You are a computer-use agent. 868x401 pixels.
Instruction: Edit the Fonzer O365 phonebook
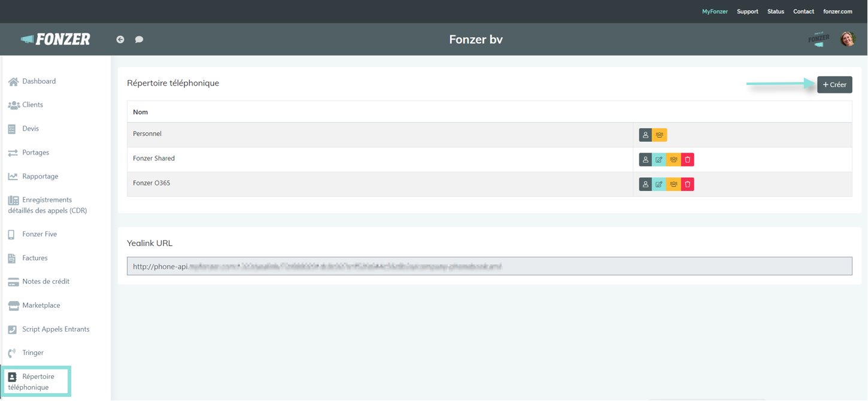659,184
